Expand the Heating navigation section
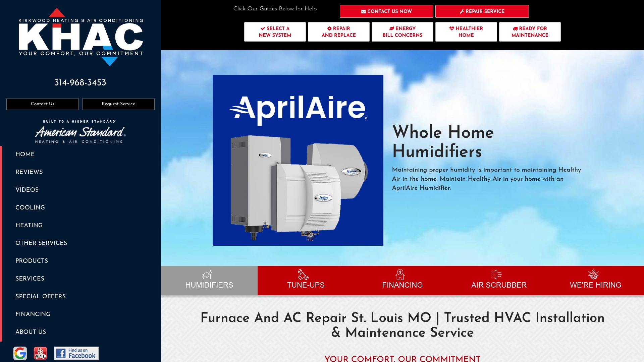The height and width of the screenshot is (362, 644). tap(29, 225)
